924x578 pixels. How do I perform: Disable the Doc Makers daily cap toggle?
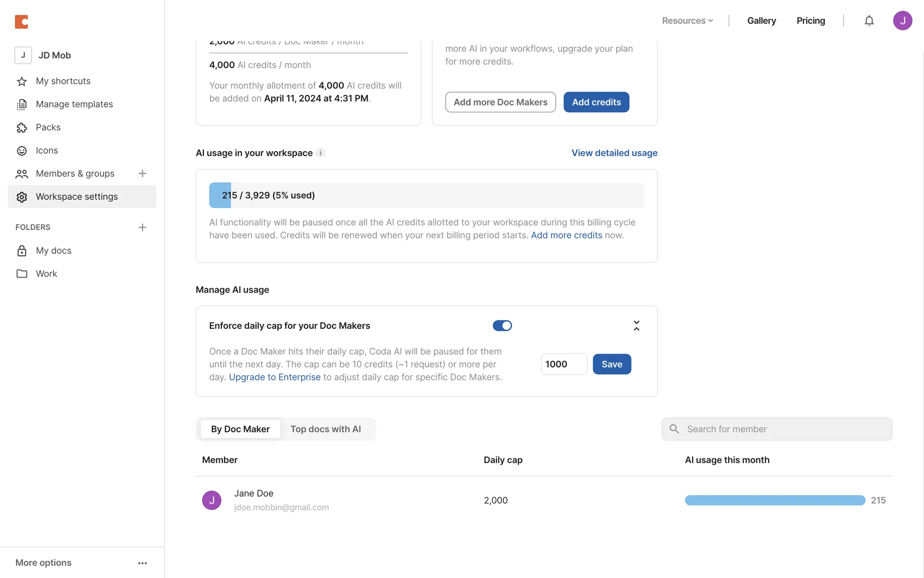pos(502,326)
